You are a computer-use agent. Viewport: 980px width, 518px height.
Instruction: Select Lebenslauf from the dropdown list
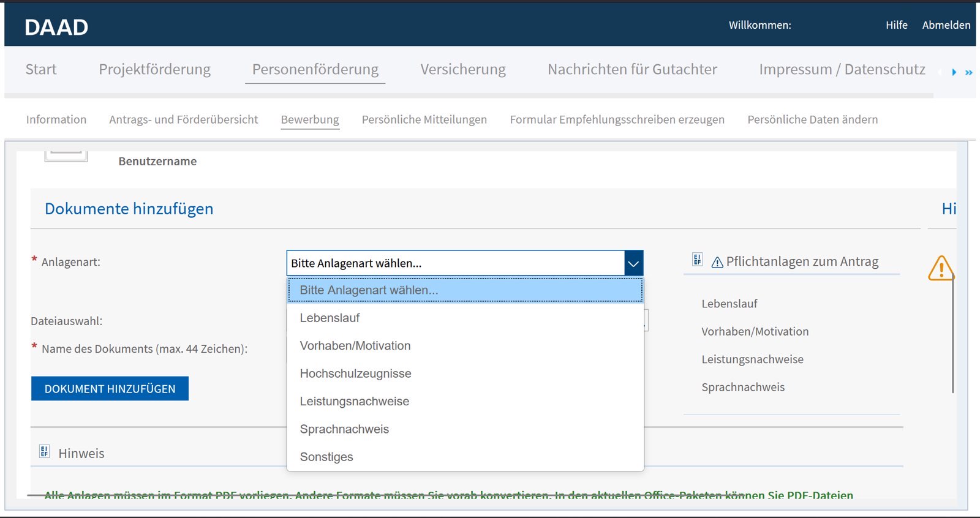pyautogui.click(x=330, y=318)
